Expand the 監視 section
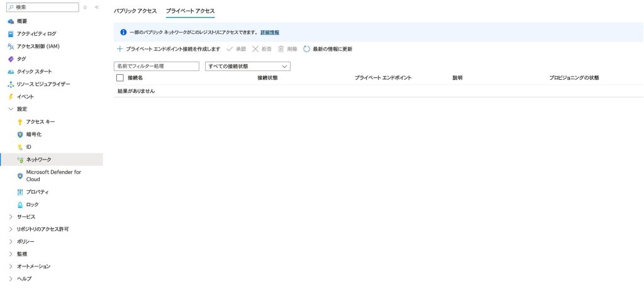The height and width of the screenshot is (299, 644). 11,254
